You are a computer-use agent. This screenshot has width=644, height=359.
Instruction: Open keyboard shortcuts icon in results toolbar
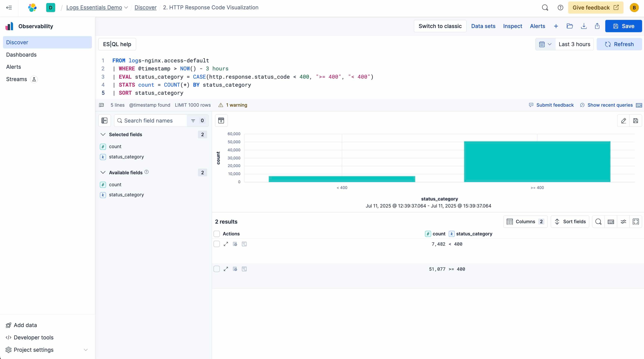coord(611,222)
